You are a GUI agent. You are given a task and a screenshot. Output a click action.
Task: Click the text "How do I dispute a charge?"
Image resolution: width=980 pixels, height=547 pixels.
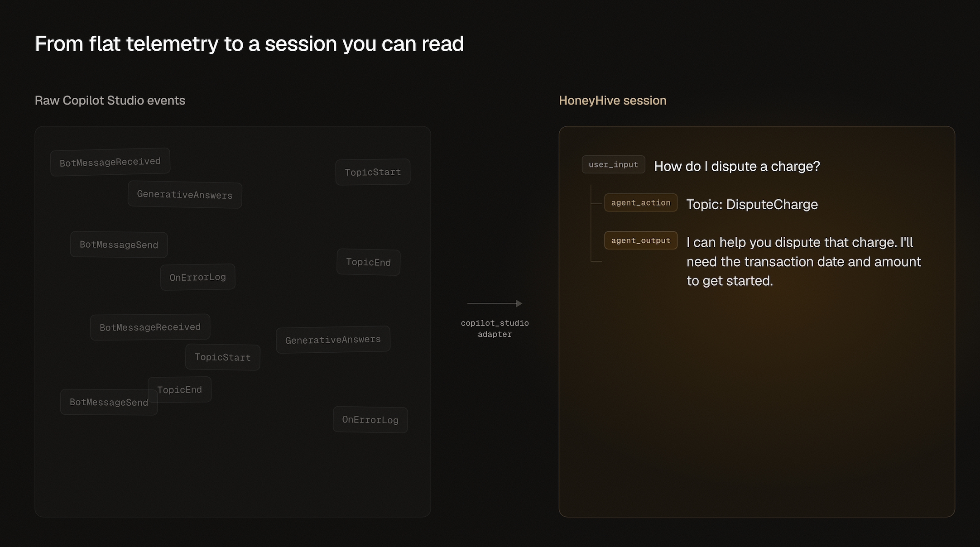(x=737, y=166)
